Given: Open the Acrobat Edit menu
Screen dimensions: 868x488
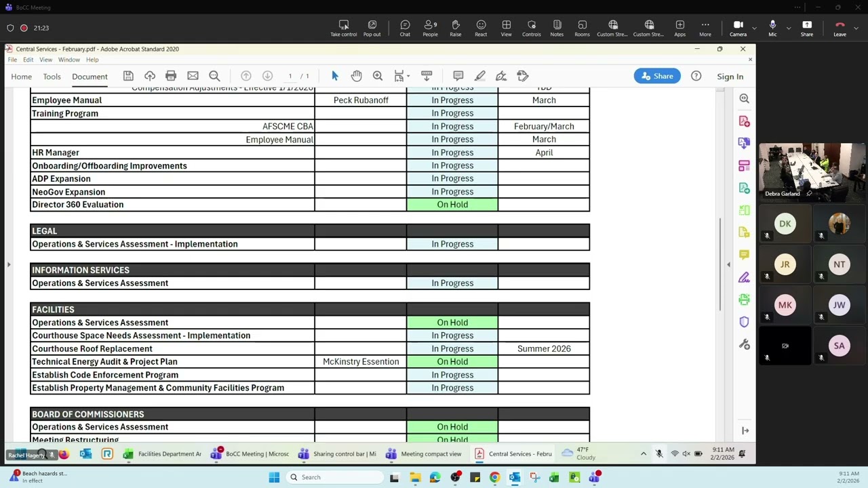Looking at the screenshot, I should click(28, 60).
